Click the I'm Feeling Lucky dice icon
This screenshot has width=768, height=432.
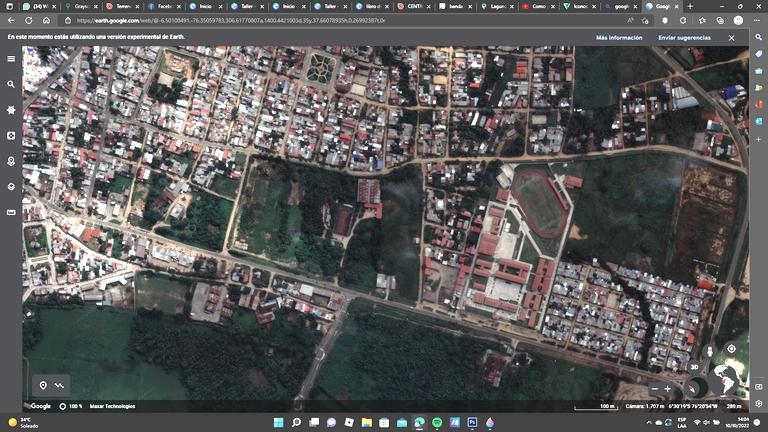11,135
